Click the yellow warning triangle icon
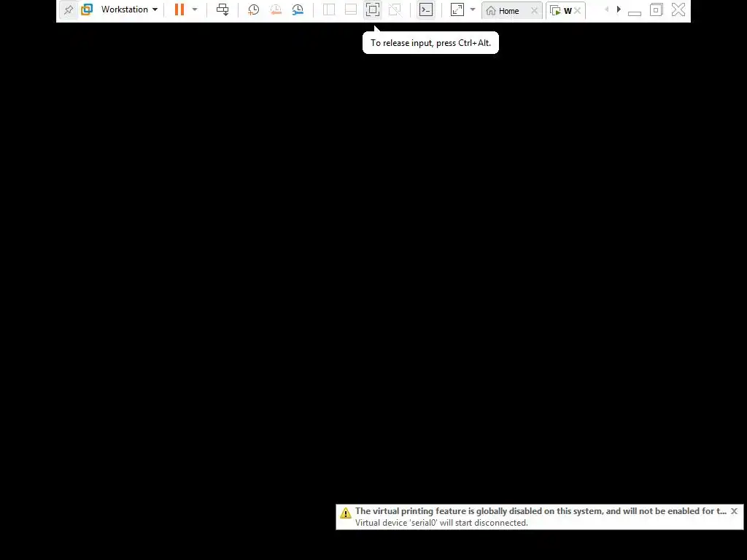Screen dimensions: 747x560 tap(345, 513)
